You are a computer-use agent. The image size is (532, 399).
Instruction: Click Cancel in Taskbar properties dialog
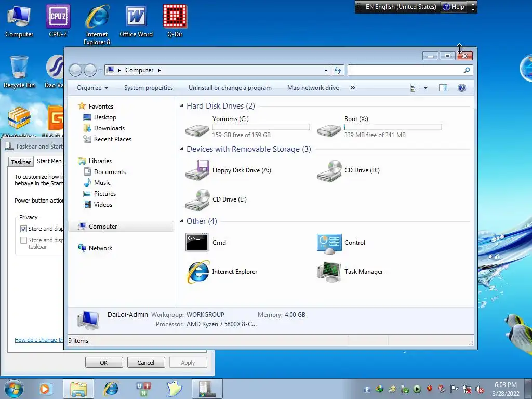click(x=145, y=363)
